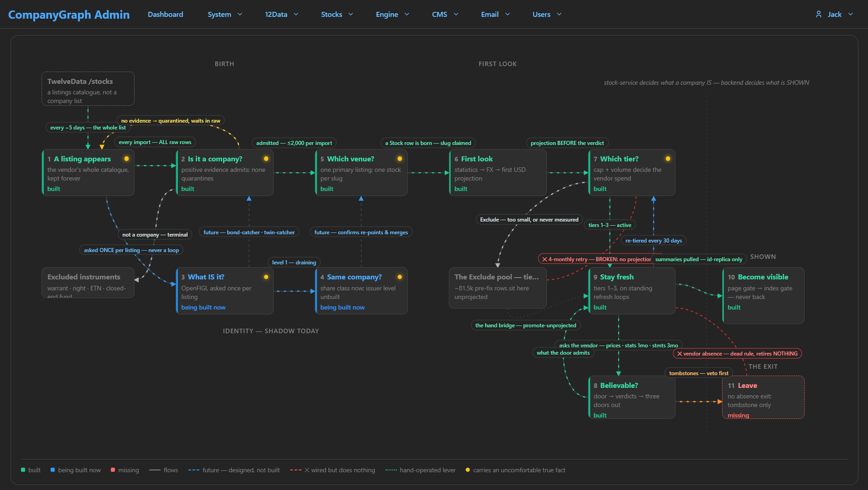
Task: Click the green 'built' legend swatch
Action: (23, 470)
